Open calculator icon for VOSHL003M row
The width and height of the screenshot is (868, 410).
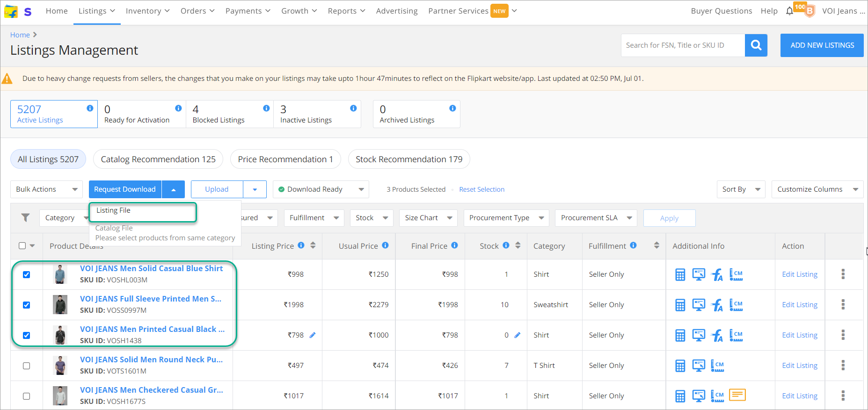680,274
